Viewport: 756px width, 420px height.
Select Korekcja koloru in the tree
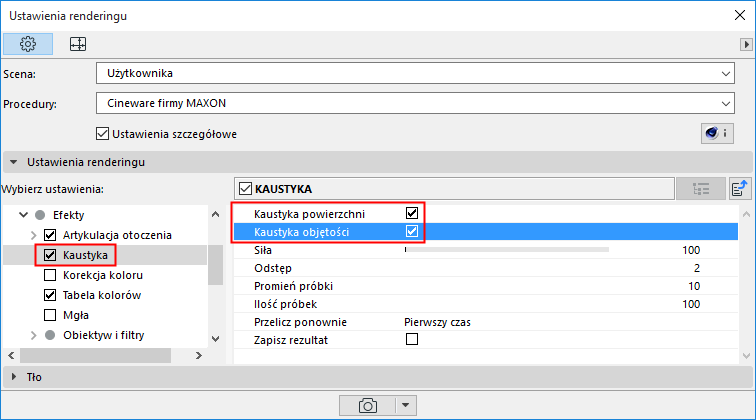[102, 275]
